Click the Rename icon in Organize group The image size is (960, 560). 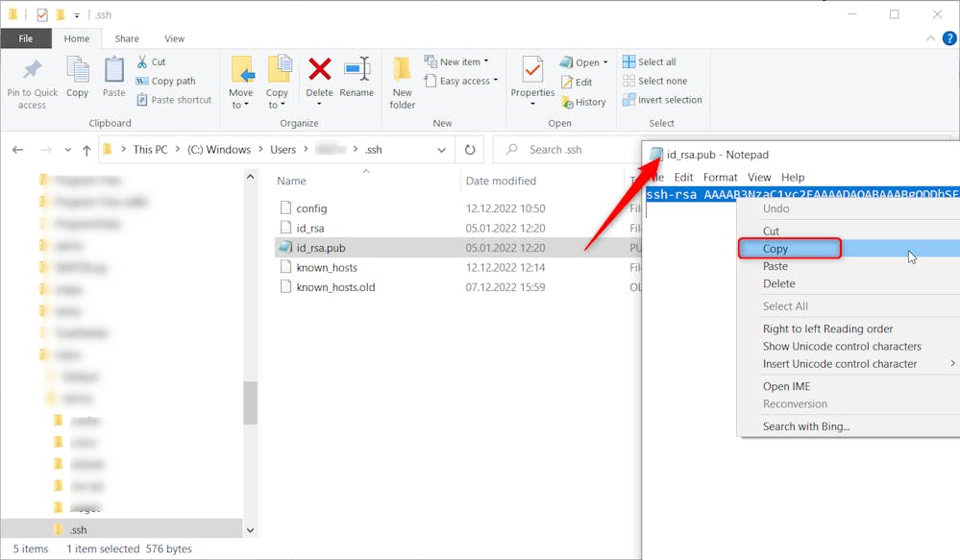click(357, 70)
